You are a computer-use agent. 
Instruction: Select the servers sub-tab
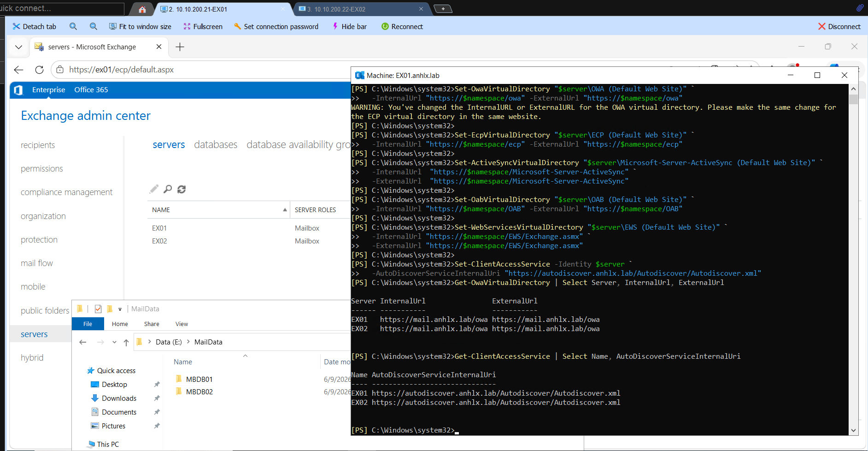click(x=169, y=145)
